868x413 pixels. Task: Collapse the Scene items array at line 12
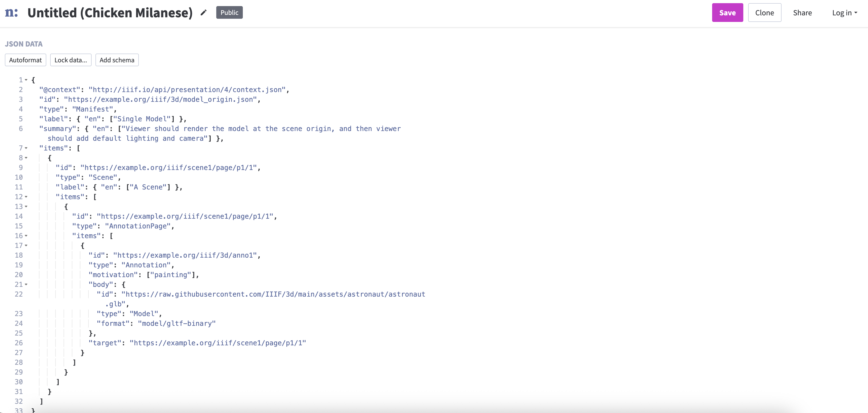26,197
